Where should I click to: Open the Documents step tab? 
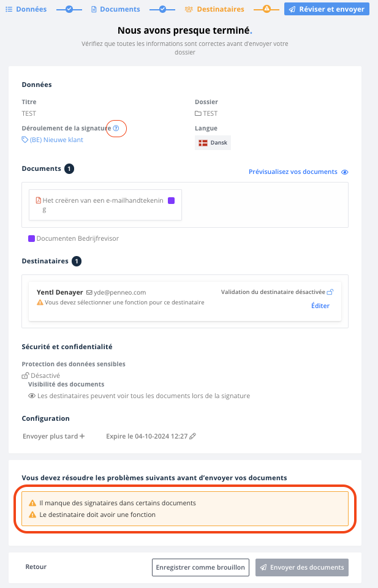point(116,9)
